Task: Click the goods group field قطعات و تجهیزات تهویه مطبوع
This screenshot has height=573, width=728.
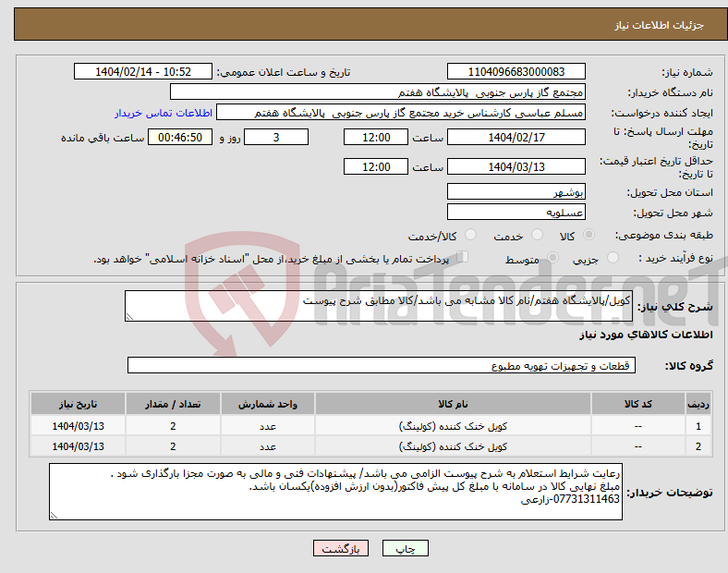Action: 382,365
